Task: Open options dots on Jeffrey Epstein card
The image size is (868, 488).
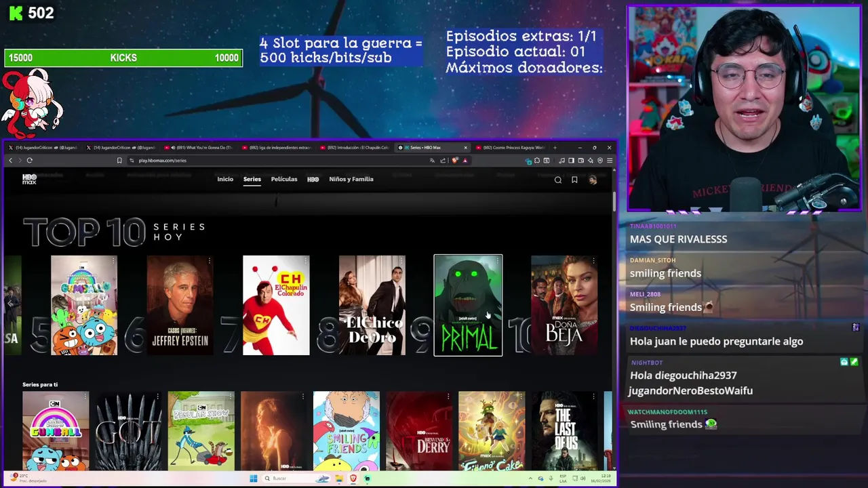Action: (210, 260)
